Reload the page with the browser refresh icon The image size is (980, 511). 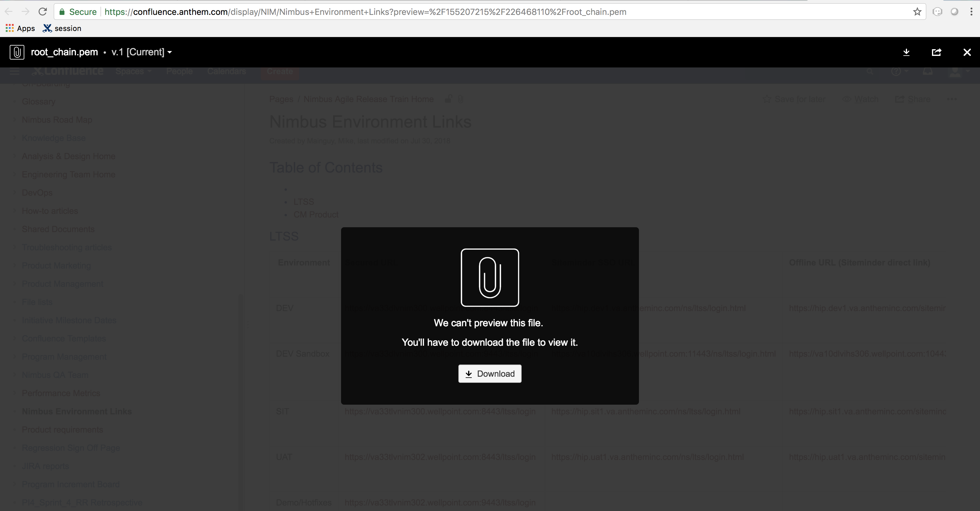[x=43, y=12]
